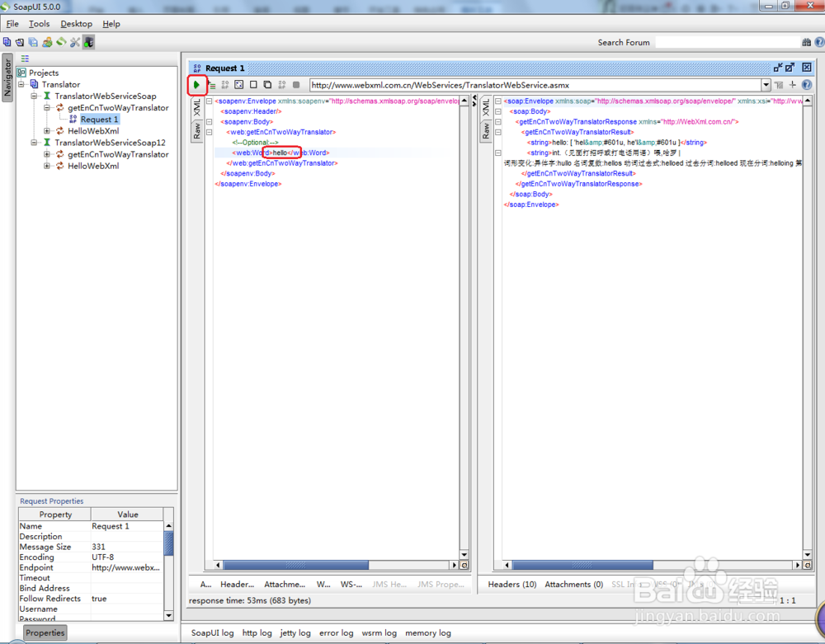This screenshot has height=644, width=825.
Task: Open the response Headers (10) tab
Action: 512,584
